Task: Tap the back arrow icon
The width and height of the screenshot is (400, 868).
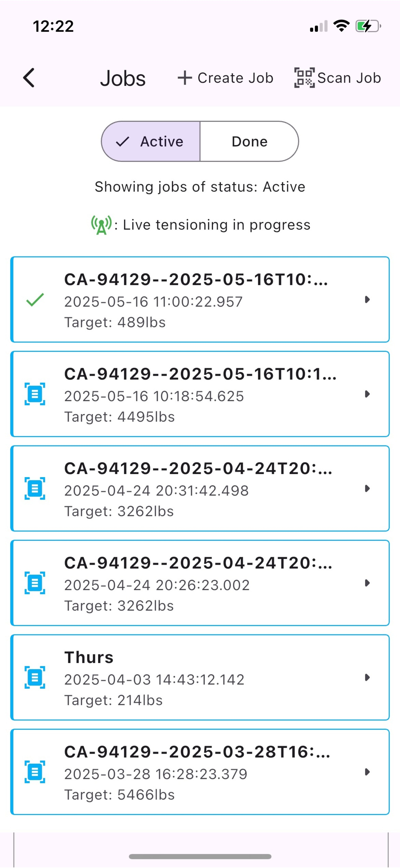Action: coord(29,78)
